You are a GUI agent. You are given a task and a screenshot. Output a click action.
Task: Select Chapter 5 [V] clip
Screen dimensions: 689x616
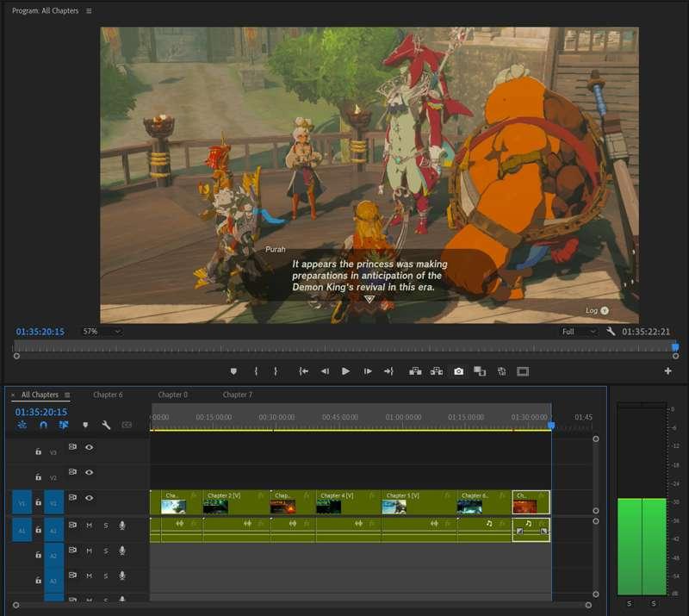tap(419, 502)
